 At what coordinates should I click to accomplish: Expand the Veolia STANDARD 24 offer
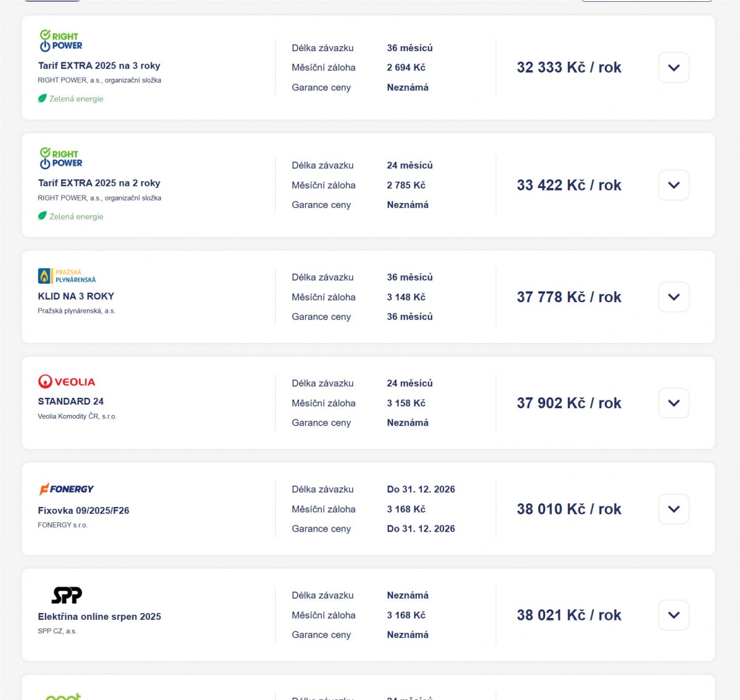(673, 403)
